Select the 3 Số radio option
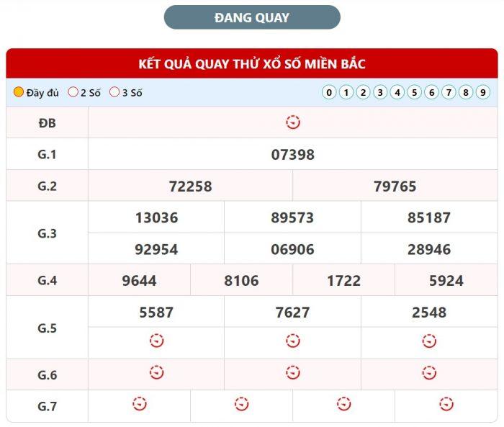504x427 pixels. [x=114, y=92]
